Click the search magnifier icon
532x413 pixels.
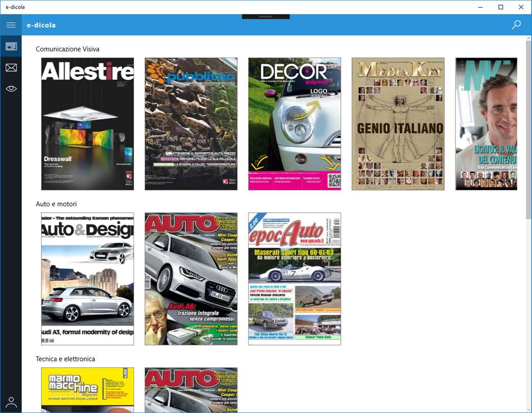coord(516,25)
